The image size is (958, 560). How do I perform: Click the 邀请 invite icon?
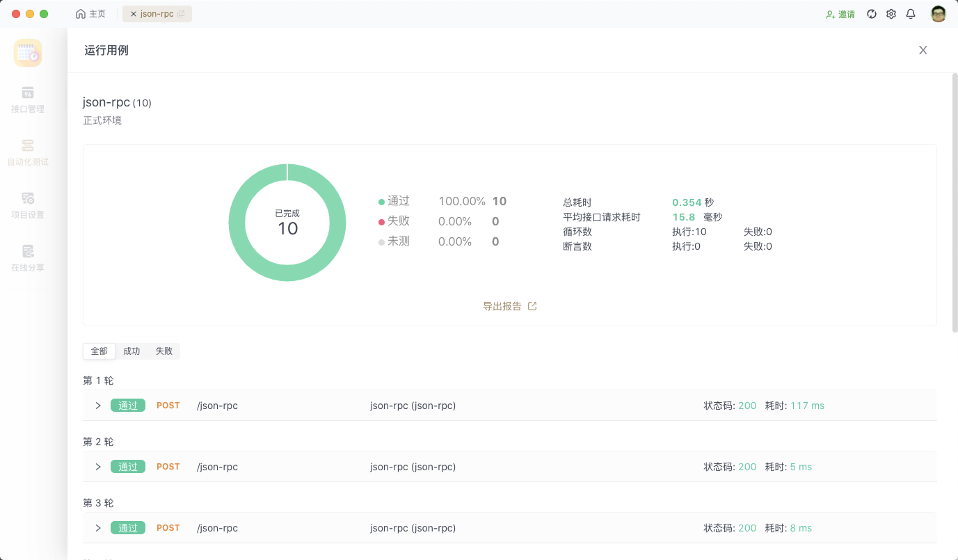[840, 13]
